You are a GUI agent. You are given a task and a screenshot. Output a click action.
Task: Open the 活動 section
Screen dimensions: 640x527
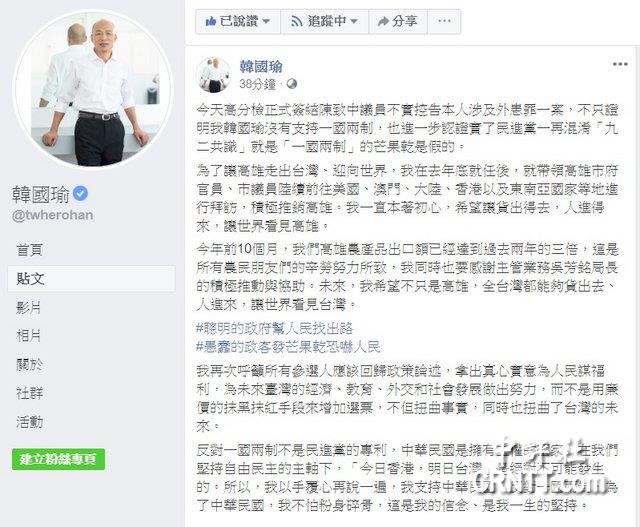click(29, 422)
